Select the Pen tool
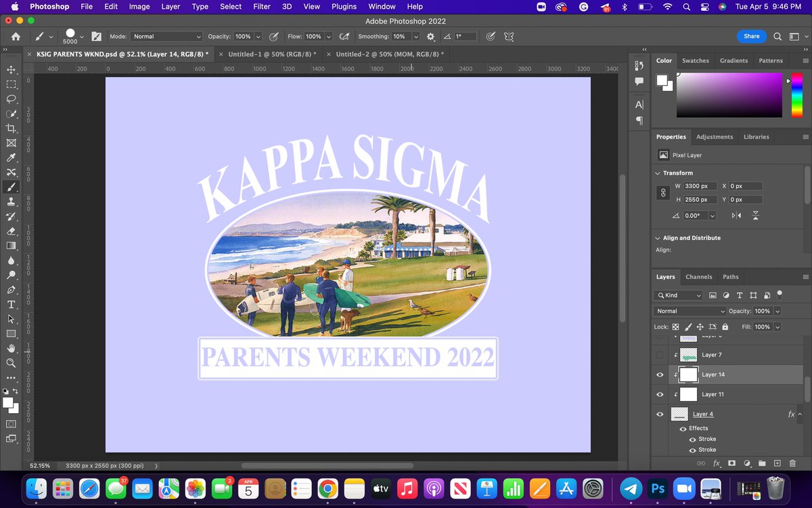The width and height of the screenshot is (812, 508). click(11, 290)
